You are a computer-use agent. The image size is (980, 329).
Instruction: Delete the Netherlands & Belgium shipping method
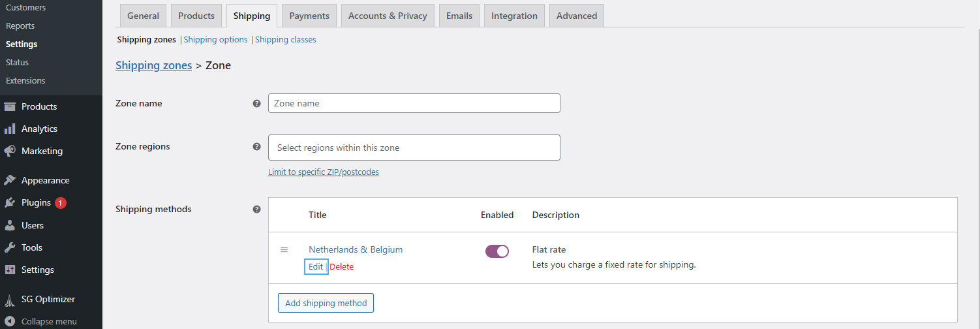pos(341,267)
